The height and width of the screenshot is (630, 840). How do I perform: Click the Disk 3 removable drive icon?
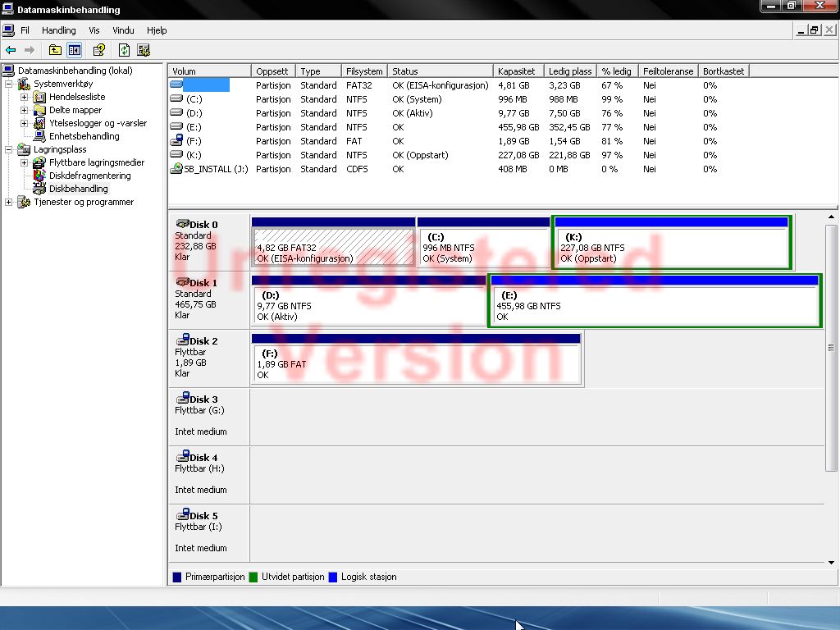[x=182, y=398]
